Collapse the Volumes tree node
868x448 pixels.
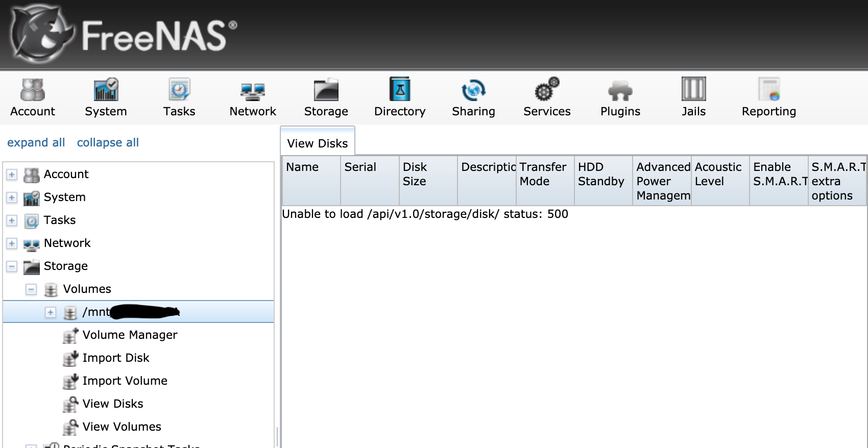click(31, 289)
